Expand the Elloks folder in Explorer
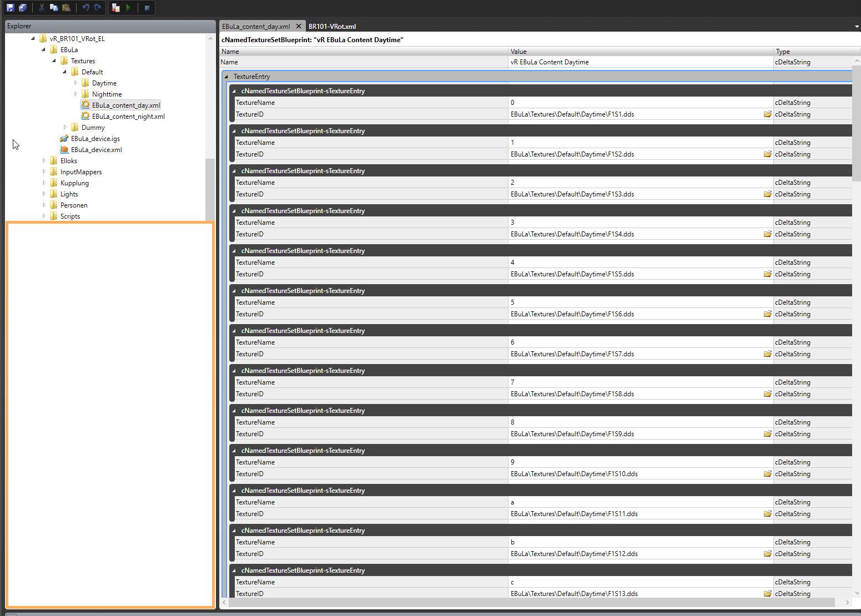This screenshot has height=616, width=861. 44,161
